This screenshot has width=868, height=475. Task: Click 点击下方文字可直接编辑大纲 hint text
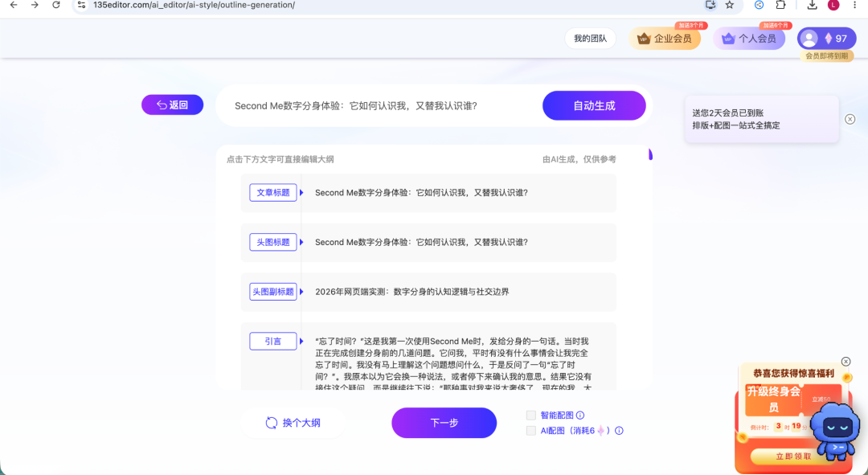coord(280,159)
